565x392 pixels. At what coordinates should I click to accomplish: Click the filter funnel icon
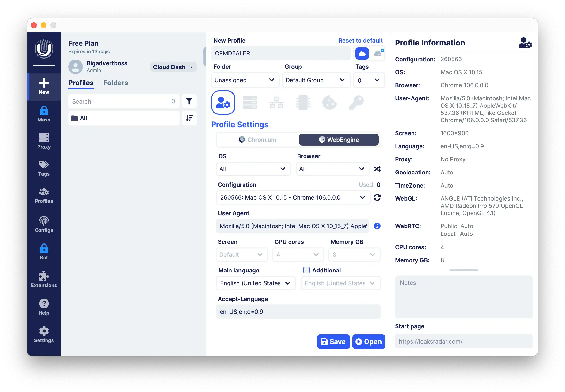[x=189, y=101]
